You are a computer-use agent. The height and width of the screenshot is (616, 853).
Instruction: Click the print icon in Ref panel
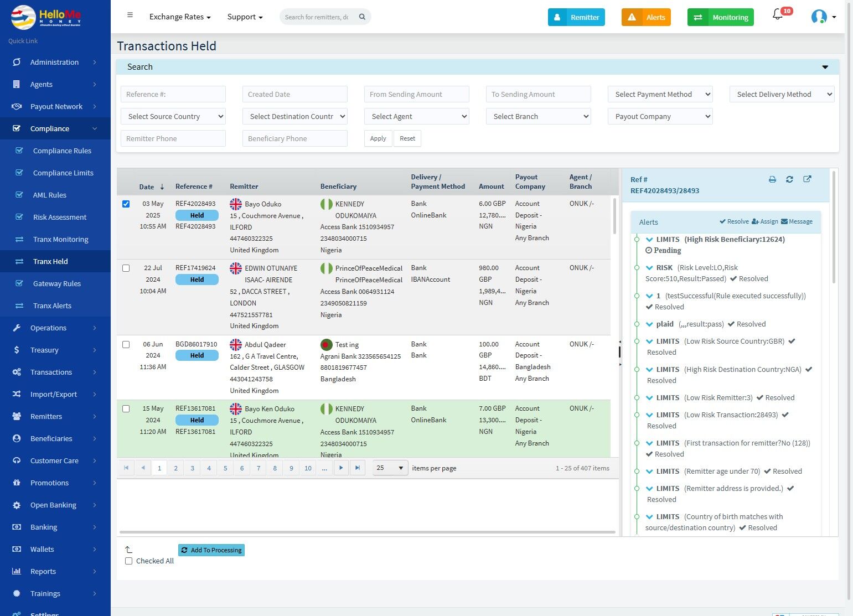tap(772, 179)
